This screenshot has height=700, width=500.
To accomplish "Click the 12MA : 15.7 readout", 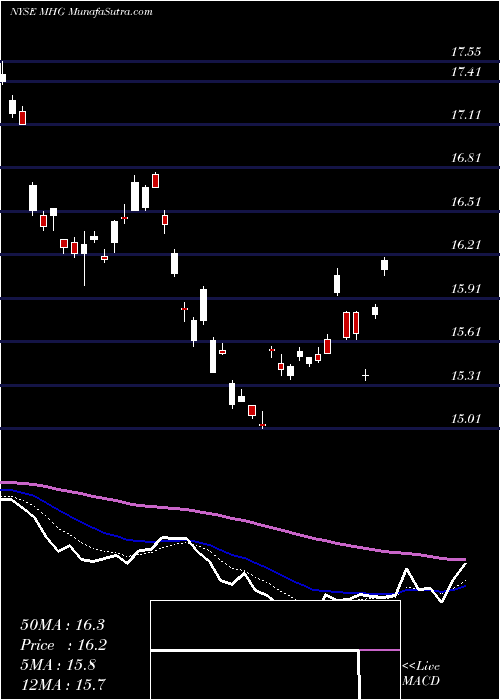I will (62, 685).
